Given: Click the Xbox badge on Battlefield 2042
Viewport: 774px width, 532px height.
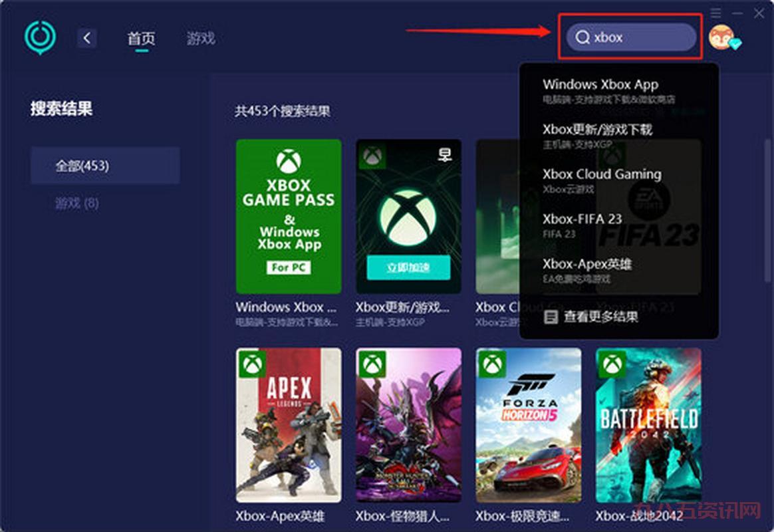Looking at the screenshot, I should 611,363.
